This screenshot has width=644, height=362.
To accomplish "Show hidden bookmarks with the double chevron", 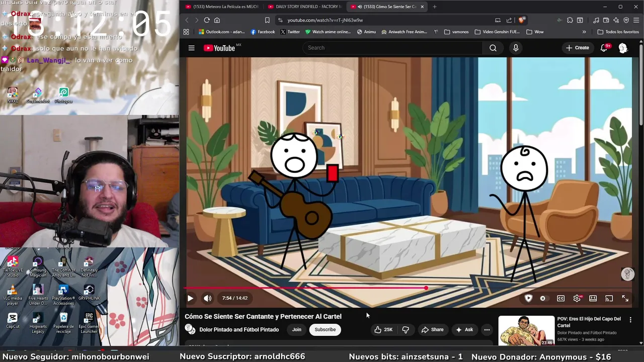I will pyautogui.click(x=584, y=32).
